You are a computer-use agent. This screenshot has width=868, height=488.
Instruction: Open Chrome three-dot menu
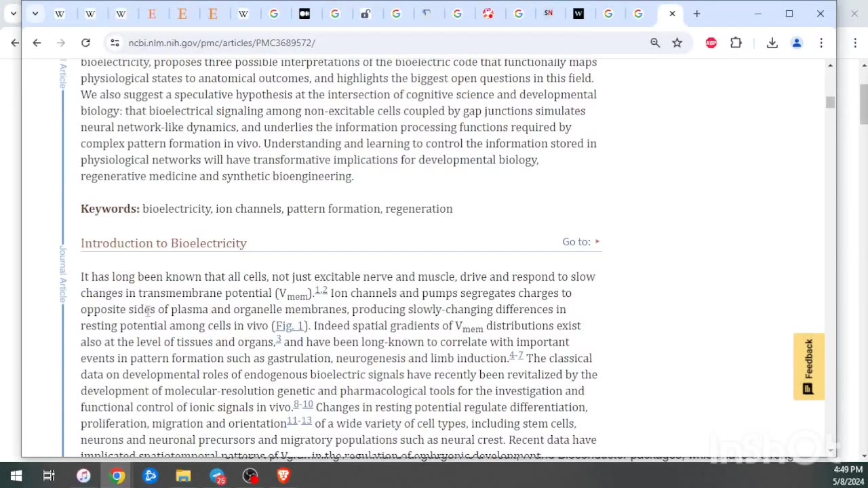[821, 43]
